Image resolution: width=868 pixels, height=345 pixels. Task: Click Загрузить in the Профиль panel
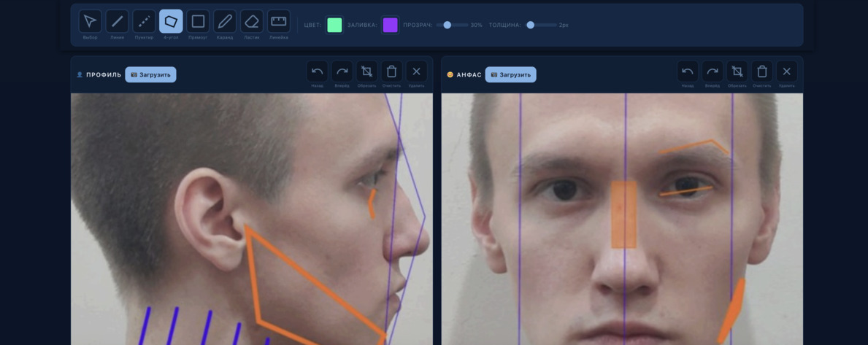150,74
